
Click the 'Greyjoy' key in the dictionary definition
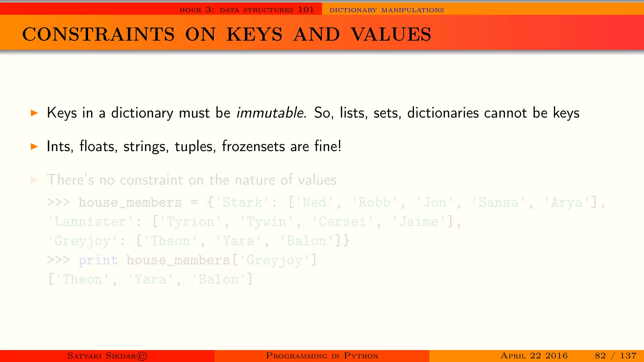click(82, 241)
